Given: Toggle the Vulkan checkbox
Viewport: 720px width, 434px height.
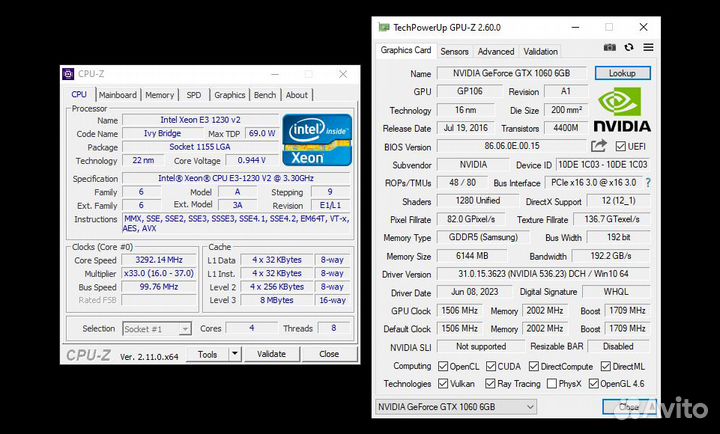Looking at the screenshot, I should pyautogui.click(x=443, y=383).
